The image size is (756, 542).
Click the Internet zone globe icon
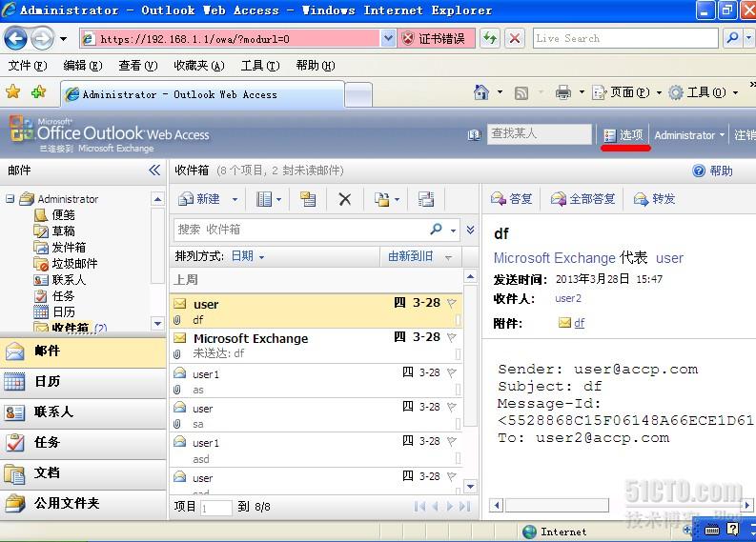(529, 532)
